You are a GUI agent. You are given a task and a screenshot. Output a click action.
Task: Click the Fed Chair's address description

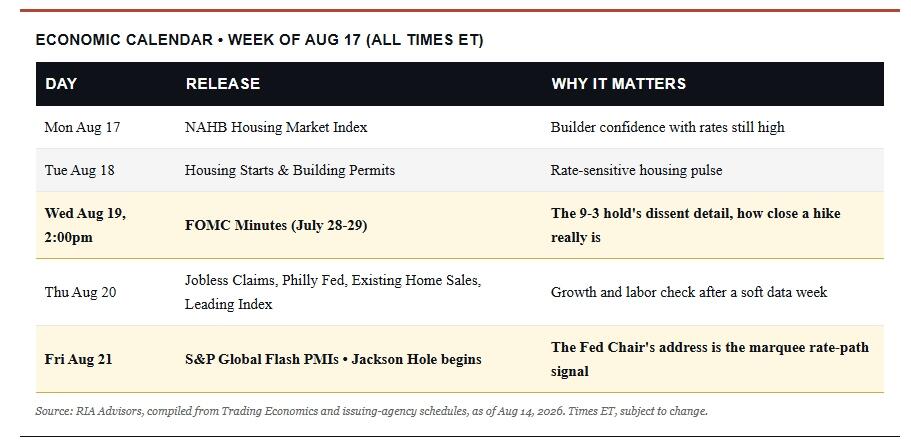(x=710, y=359)
